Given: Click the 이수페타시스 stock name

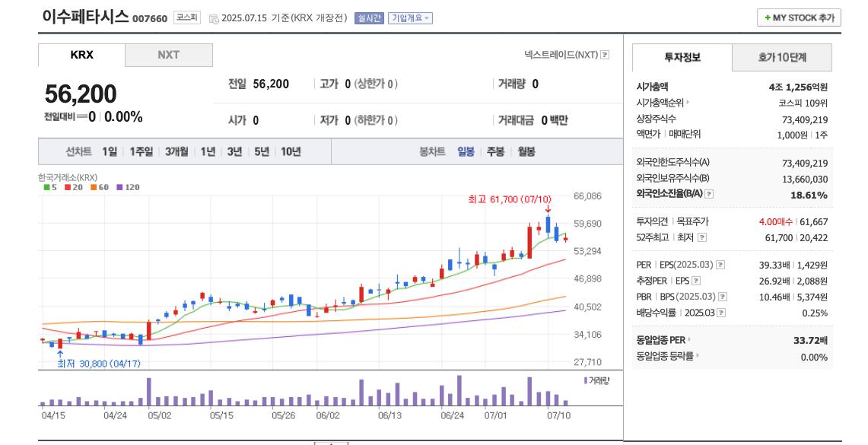Looking at the screenshot, I should (85, 16).
